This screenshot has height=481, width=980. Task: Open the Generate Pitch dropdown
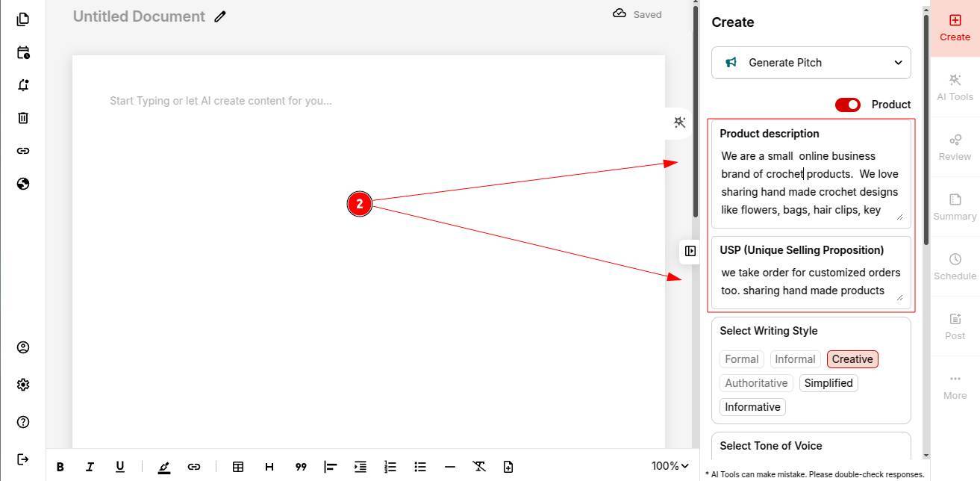811,63
